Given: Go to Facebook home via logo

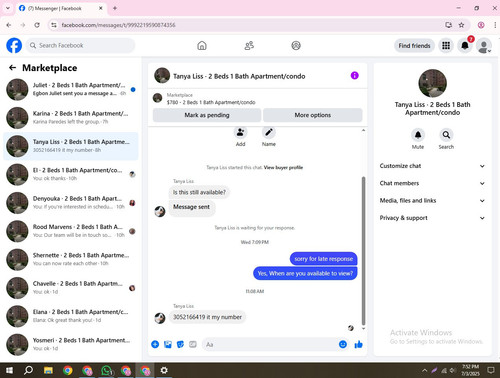Looking at the screenshot, I should (x=14, y=45).
